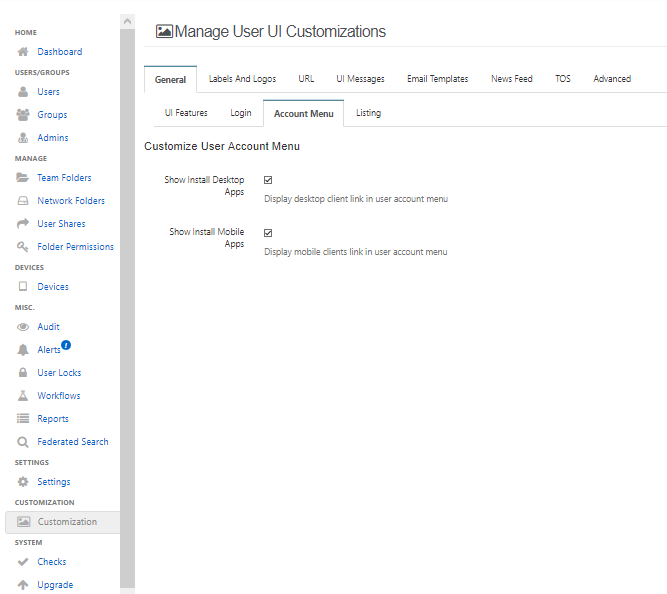Click the User Locks padlock icon
The height and width of the screenshot is (594, 667).
[x=23, y=373]
